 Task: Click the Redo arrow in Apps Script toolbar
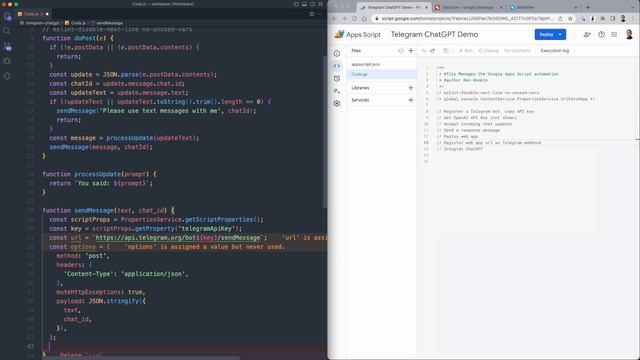point(433,51)
